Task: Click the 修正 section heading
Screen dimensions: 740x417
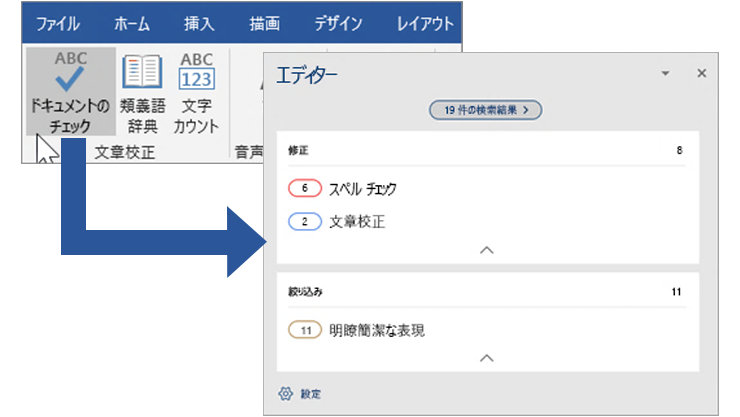Action: coord(298,150)
